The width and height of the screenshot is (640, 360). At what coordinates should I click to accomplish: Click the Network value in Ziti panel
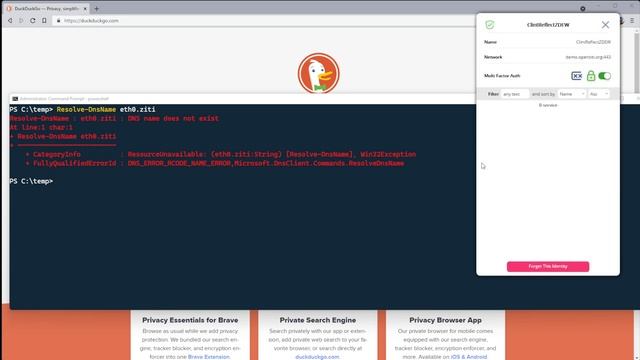(588, 57)
